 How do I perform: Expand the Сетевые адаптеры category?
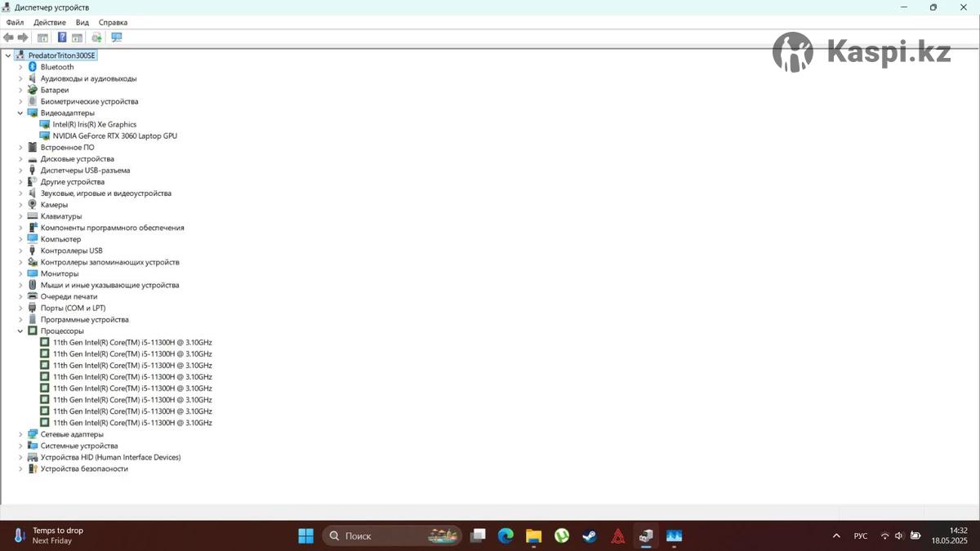click(x=20, y=434)
